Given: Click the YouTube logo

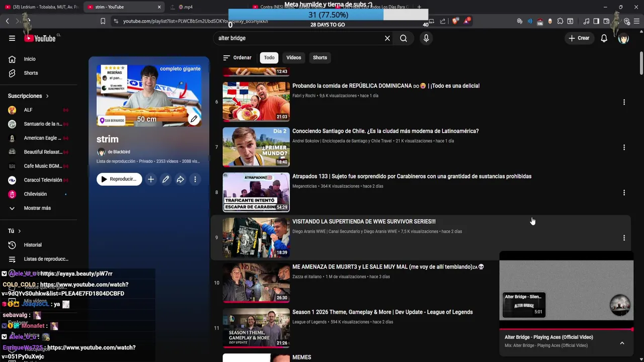Looking at the screenshot, I should pos(40,38).
